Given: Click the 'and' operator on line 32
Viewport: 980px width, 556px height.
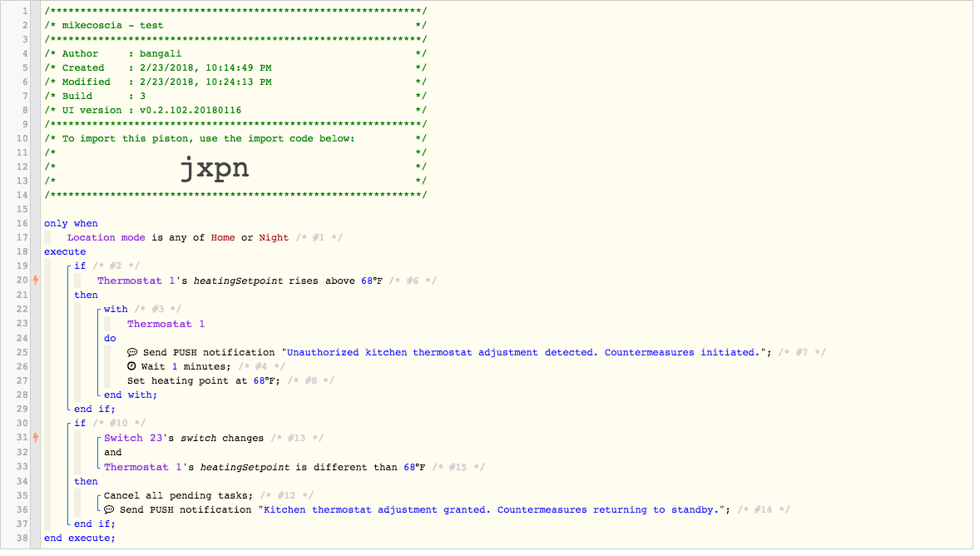Looking at the screenshot, I should pyautogui.click(x=113, y=452).
